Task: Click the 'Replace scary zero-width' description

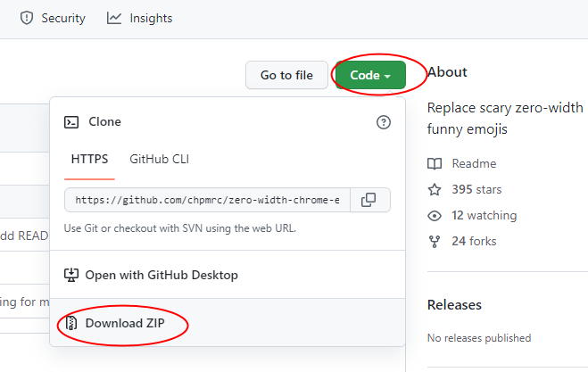Action: 505,118
